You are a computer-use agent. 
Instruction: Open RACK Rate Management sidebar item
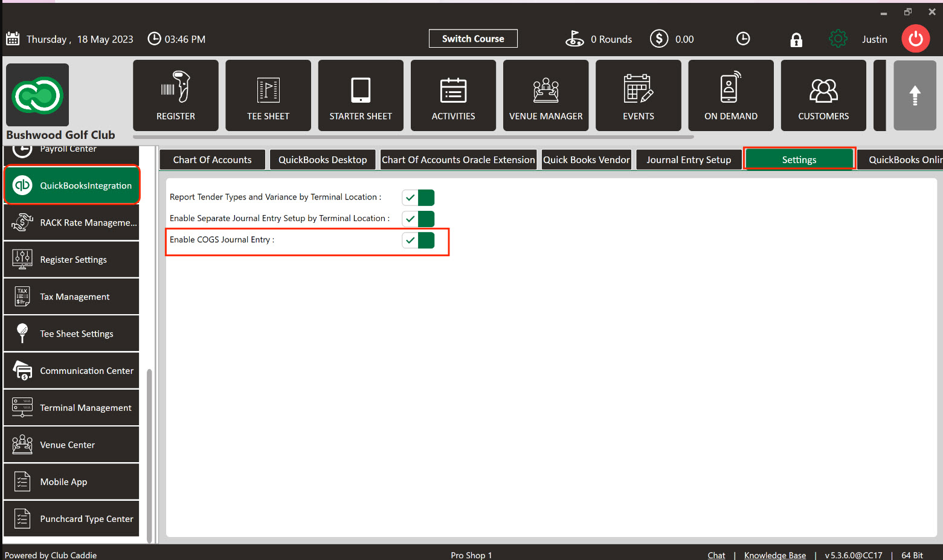click(71, 222)
